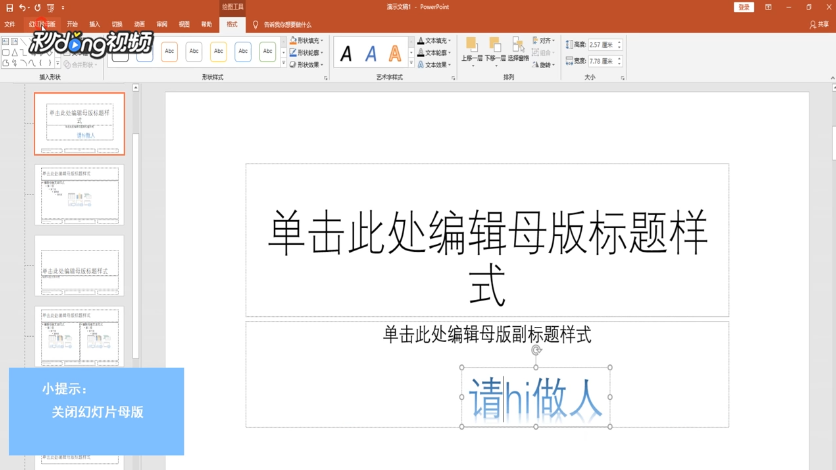Select the two-content layout thumbnail
Image resolution: width=836 pixels, height=470 pixels.
coord(79,337)
